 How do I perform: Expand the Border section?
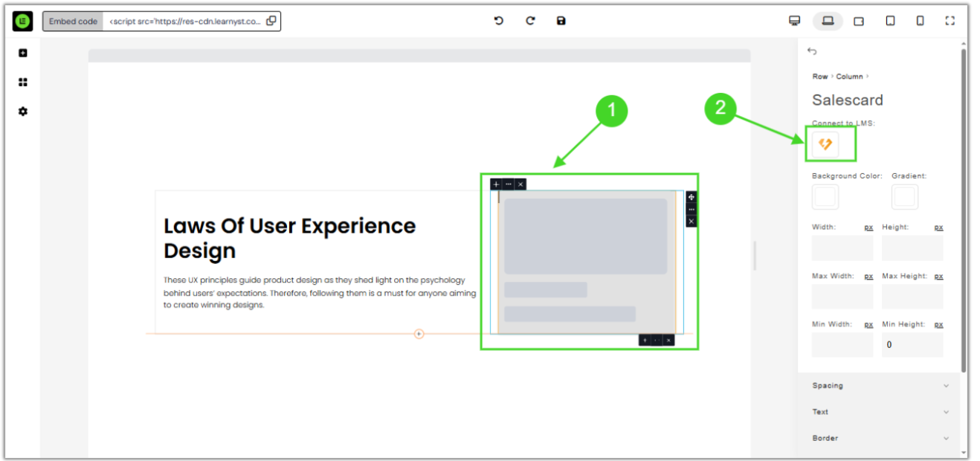click(x=880, y=438)
